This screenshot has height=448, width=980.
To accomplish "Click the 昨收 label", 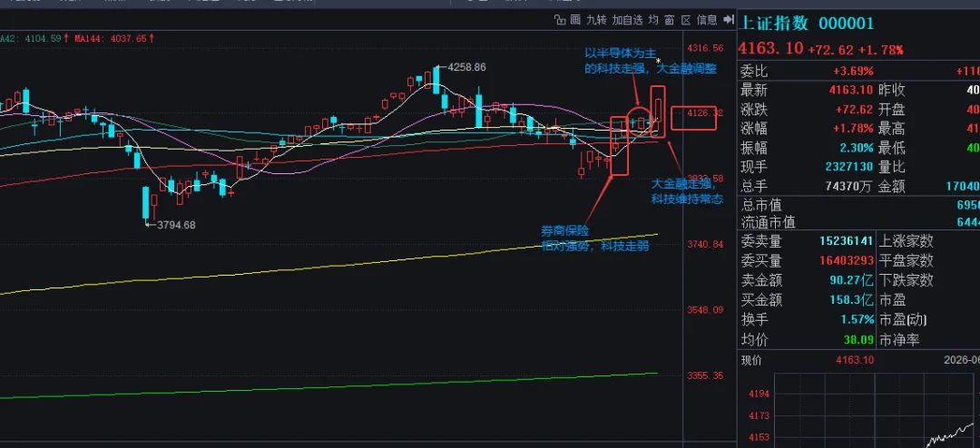I will pos(893,90).
